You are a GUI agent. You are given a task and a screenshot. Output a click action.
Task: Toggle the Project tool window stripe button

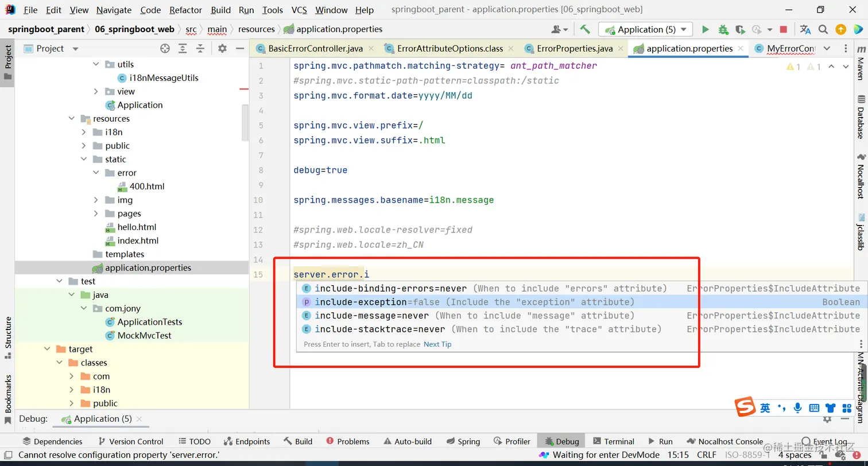pos(7,63)
